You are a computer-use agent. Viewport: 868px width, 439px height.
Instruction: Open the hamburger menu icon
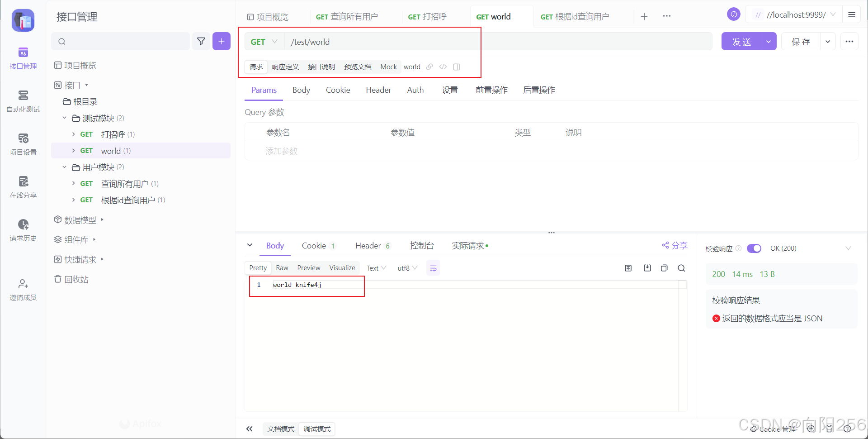click(852, 15)
